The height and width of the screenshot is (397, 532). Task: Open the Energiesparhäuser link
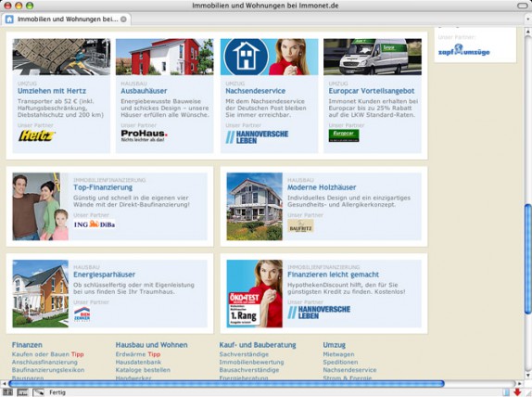tap(104, 275)
